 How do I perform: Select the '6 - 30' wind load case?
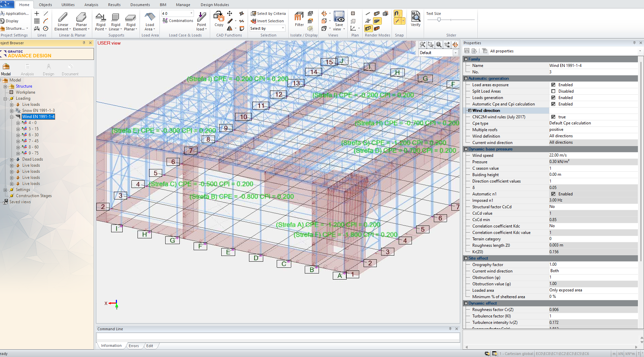[x=33, y=135]
